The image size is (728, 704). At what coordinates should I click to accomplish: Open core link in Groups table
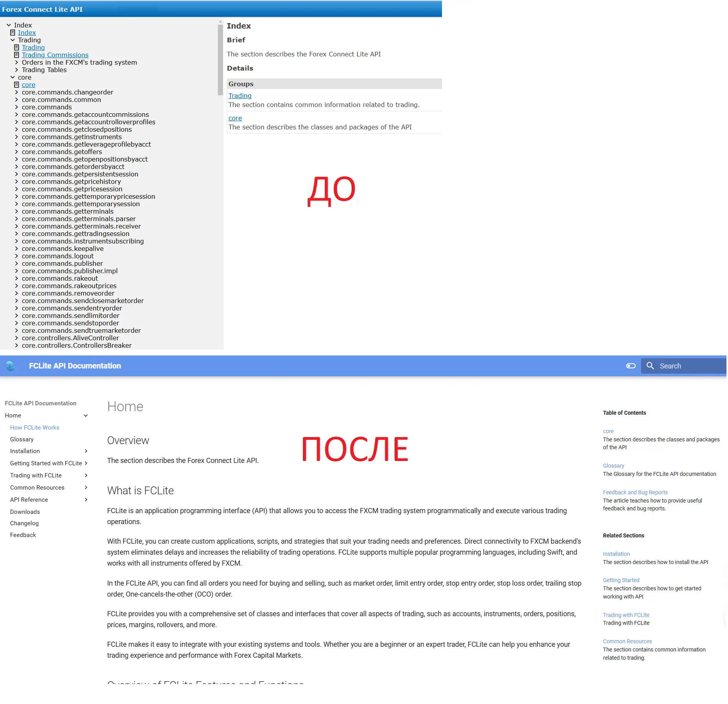[235, 118]
